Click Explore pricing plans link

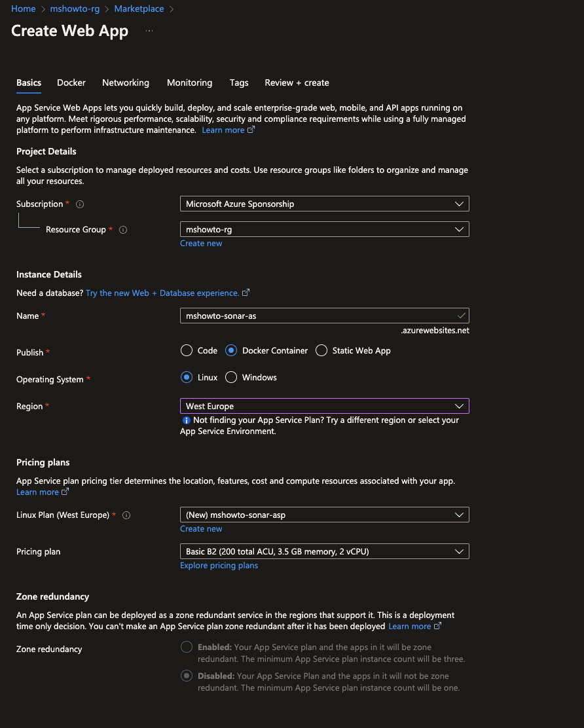219,566
